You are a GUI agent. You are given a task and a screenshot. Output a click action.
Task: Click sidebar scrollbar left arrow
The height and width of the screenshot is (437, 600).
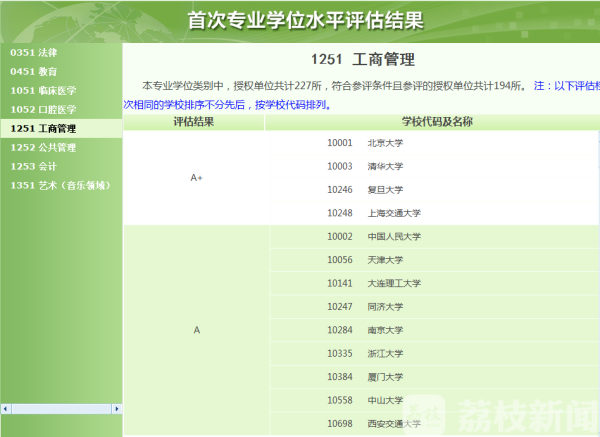[x=5, y=409]
